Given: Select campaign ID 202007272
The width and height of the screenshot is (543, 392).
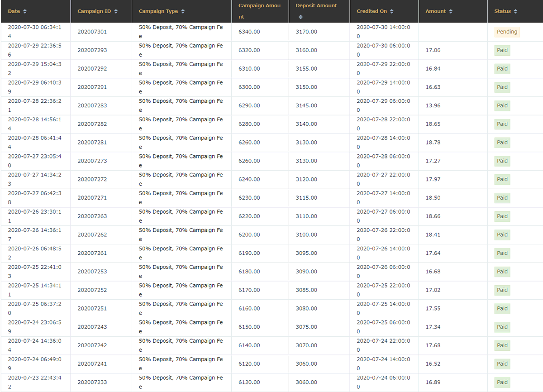Looking at the screenshot, I should (x=92, y=179).
